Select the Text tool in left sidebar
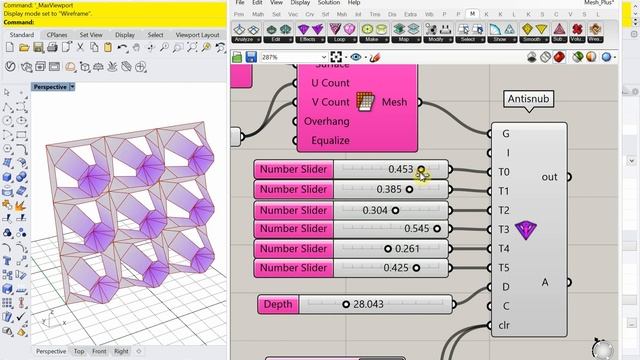640x360 pixels. (x=7, y=261)
